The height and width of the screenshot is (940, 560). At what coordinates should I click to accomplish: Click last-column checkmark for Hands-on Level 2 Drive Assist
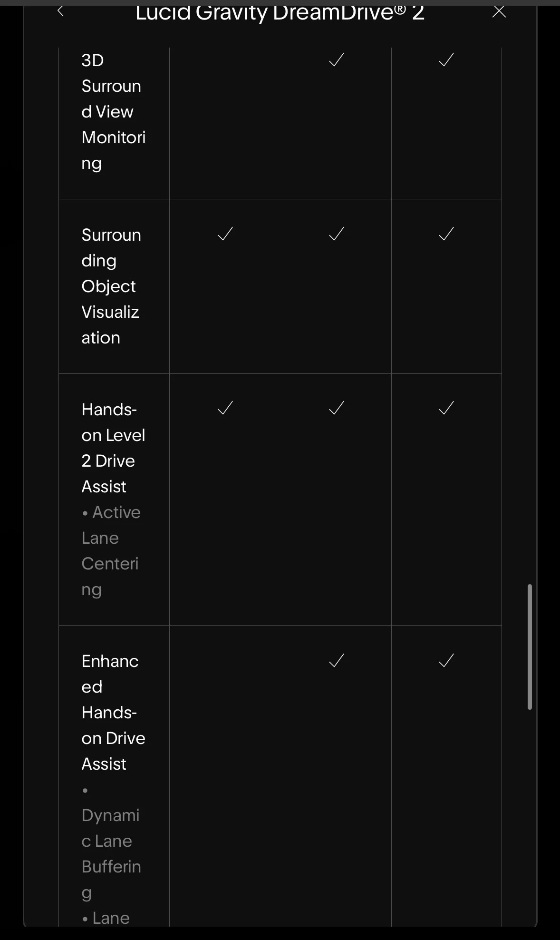pos(446,408)
